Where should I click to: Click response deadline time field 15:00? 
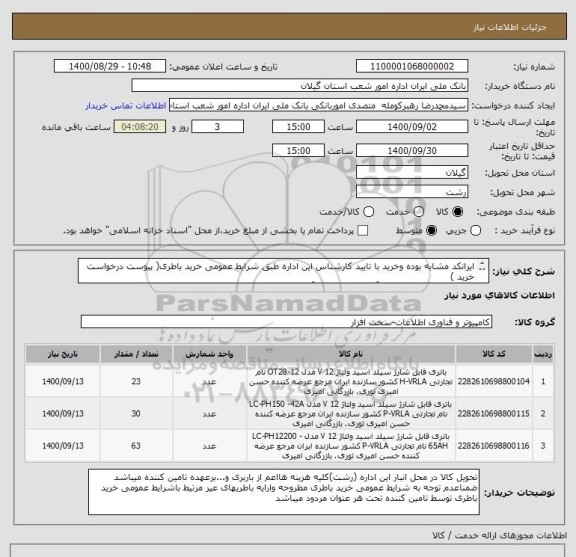(x=298, y=127)
